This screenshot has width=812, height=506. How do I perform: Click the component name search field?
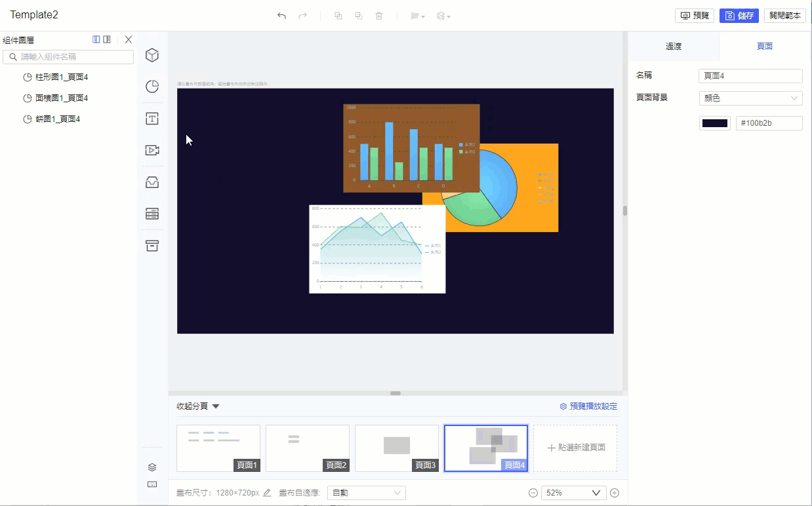[x=68, y=57]
